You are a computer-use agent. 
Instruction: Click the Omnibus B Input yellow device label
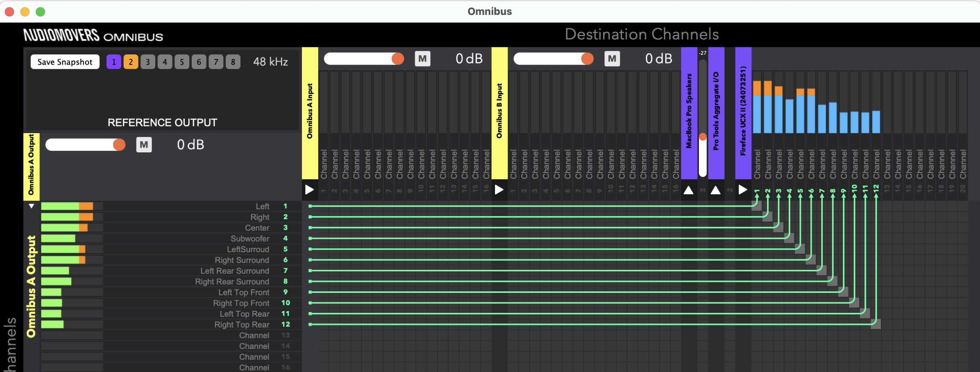pos(499,113)
